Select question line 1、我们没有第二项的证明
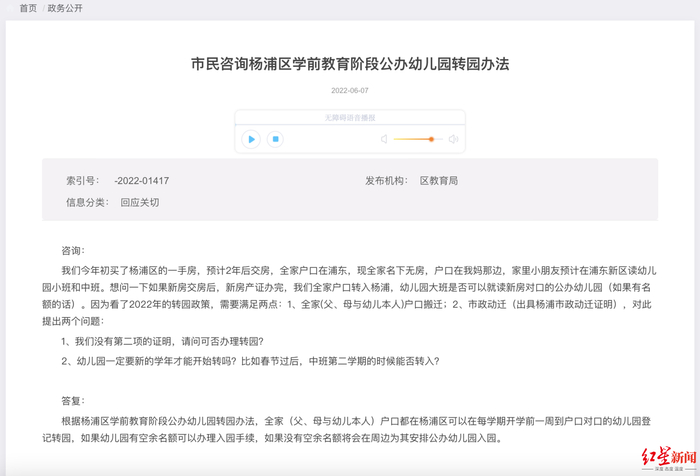The image size is (700, 476). pyautogui.click(x=162, y=342)
